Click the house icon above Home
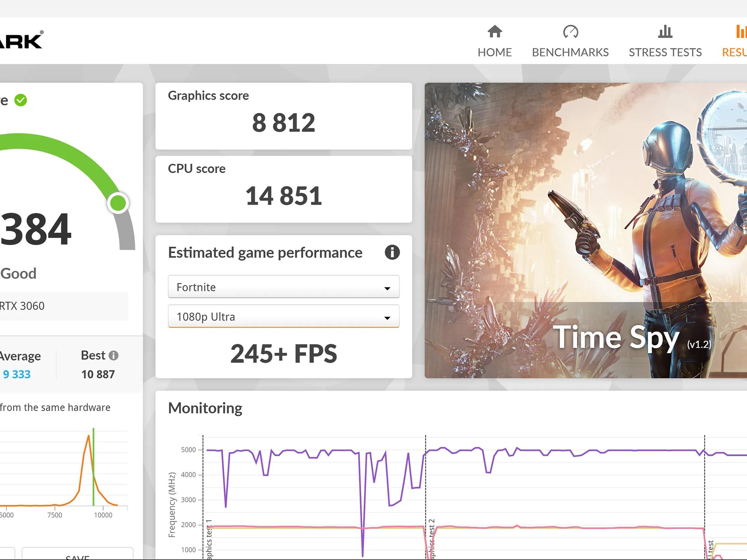The image size is (747, 560). coord(495,31)
